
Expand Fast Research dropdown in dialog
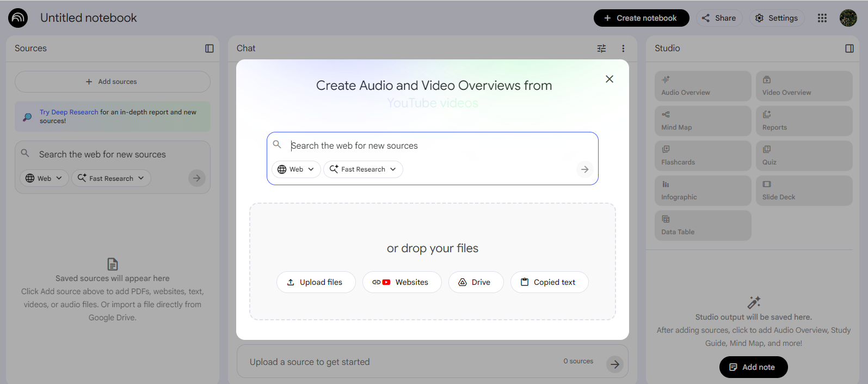coord(363,169)
